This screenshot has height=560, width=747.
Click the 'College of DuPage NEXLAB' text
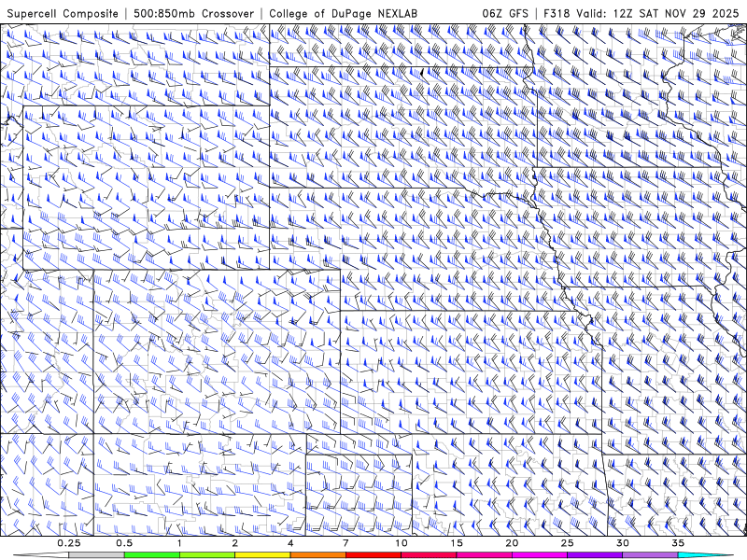343,13
